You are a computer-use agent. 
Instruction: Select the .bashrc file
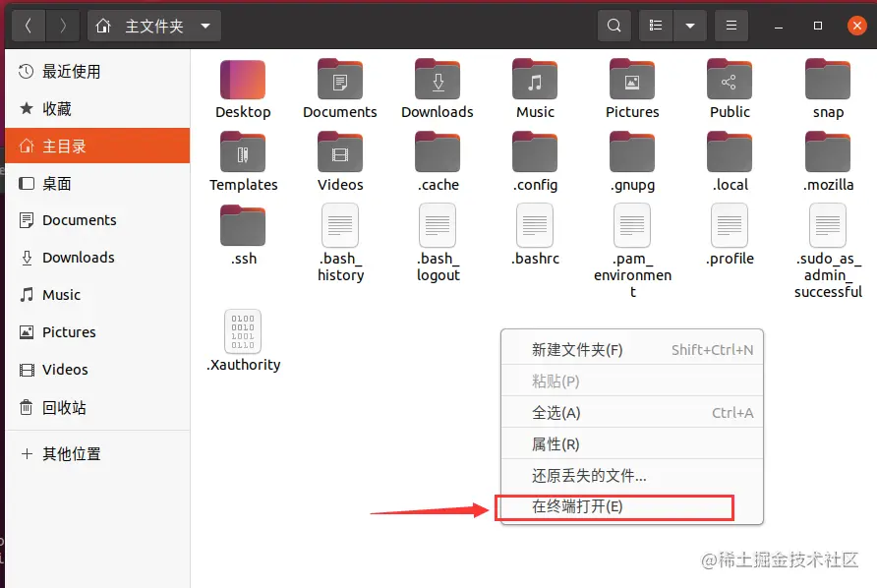pos(535,234)
